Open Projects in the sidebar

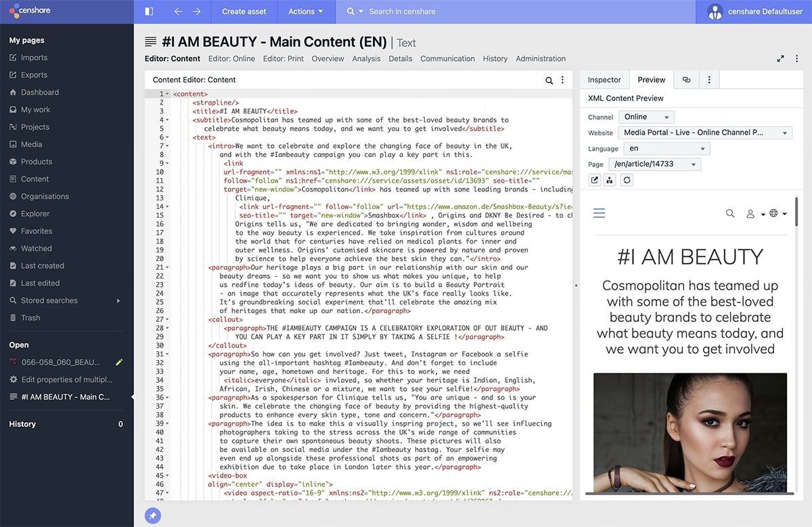35,127
